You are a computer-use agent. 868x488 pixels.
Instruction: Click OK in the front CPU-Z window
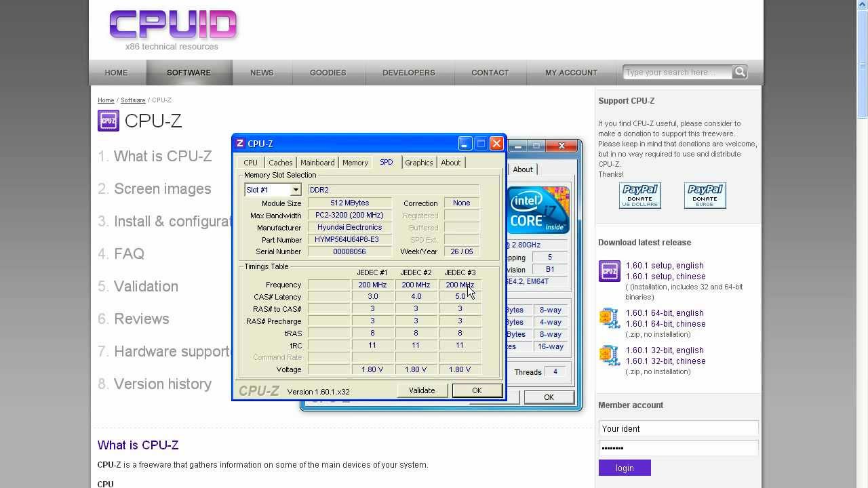(x=477, y=390)
